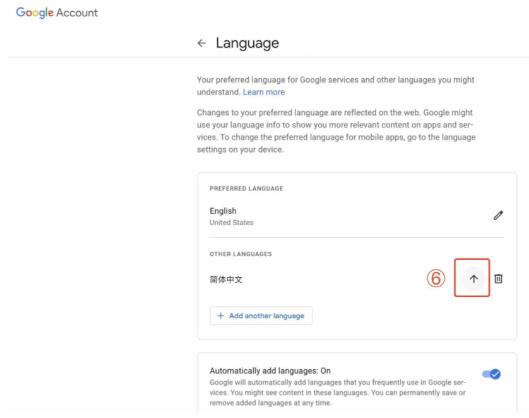This screenshot has width=529, height=418.
Task: Delete the 简体中文 language
Action: pos(498,279)
